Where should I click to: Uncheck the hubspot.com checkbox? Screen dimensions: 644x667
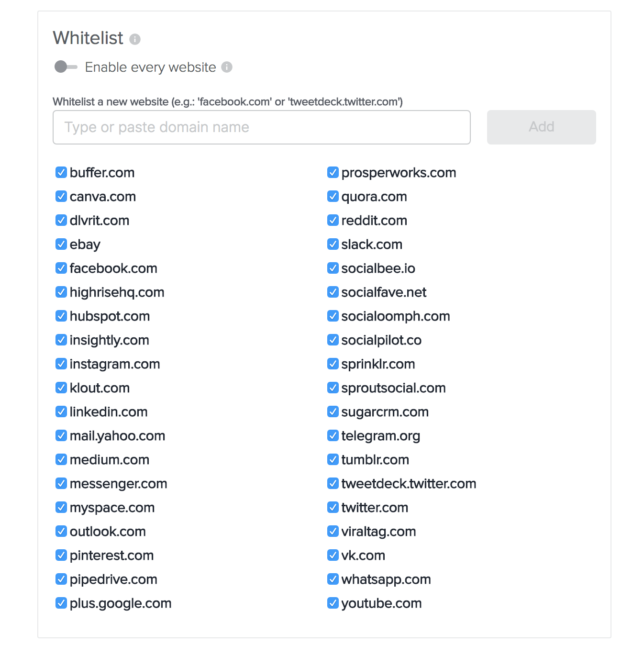point(61,316)
